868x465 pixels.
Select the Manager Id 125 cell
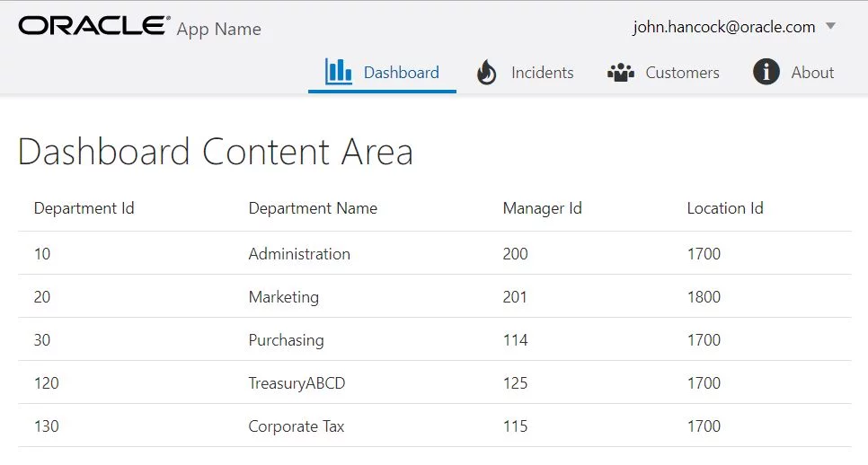point(516,383)
